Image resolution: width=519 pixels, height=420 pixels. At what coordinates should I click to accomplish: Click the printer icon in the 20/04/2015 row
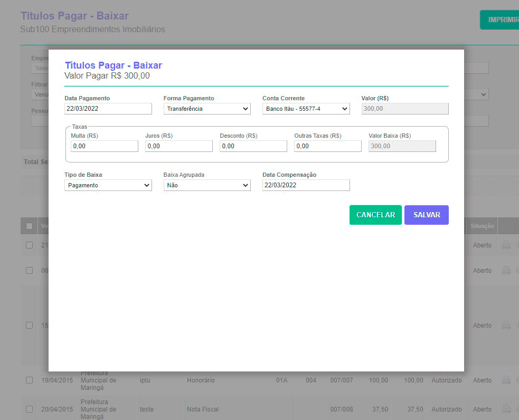click(506, 409)
